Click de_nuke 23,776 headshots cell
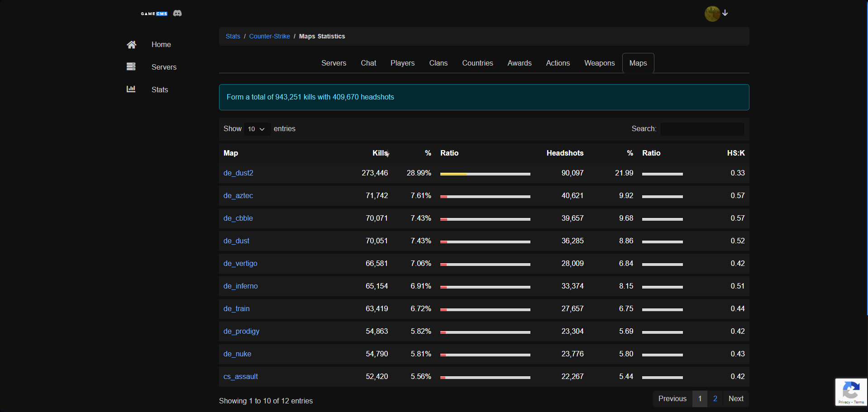The width and height of the screenshot is (868, 412). (572, 354)
